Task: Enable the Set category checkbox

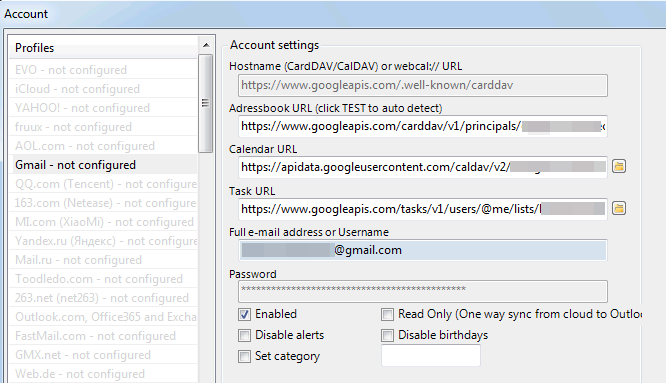Action: 244,356
